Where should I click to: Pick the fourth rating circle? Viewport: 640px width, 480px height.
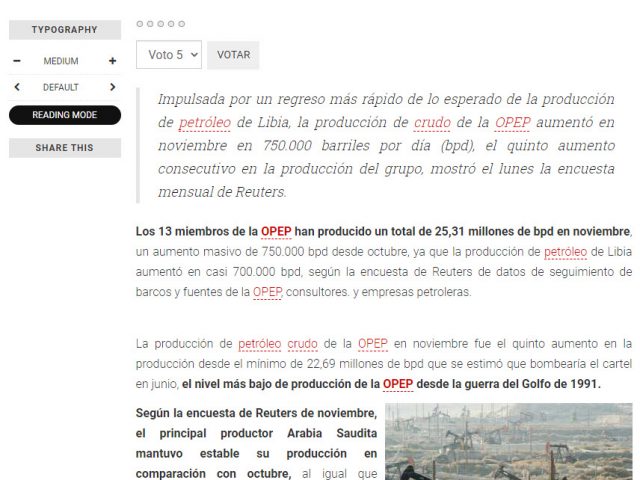(x=171, y=23)
